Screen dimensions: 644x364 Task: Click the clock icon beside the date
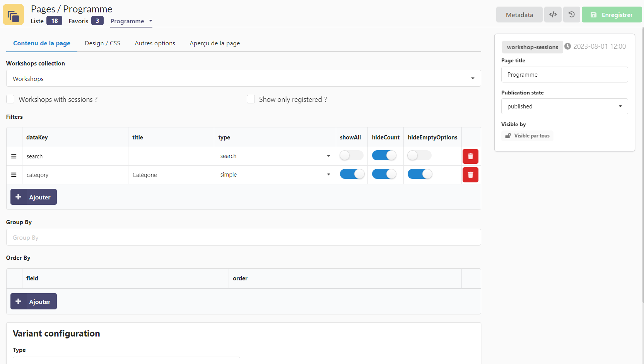567,46
